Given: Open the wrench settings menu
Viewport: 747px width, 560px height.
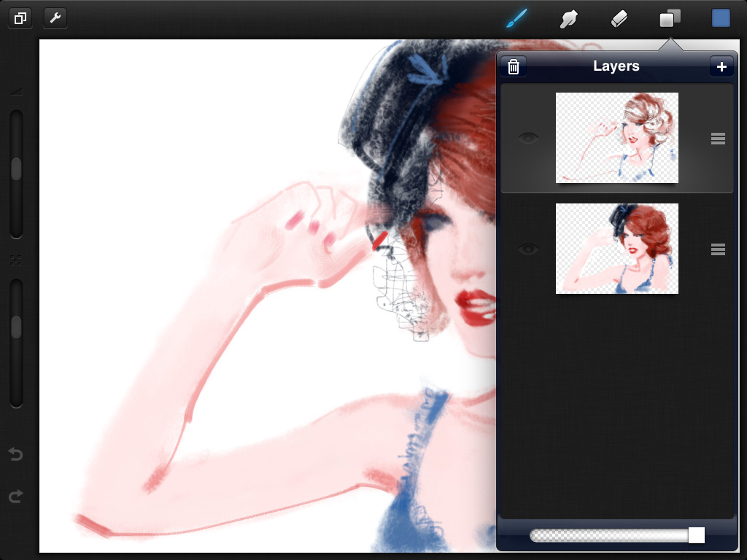Looking at the screenshot, I should point(55,18).
